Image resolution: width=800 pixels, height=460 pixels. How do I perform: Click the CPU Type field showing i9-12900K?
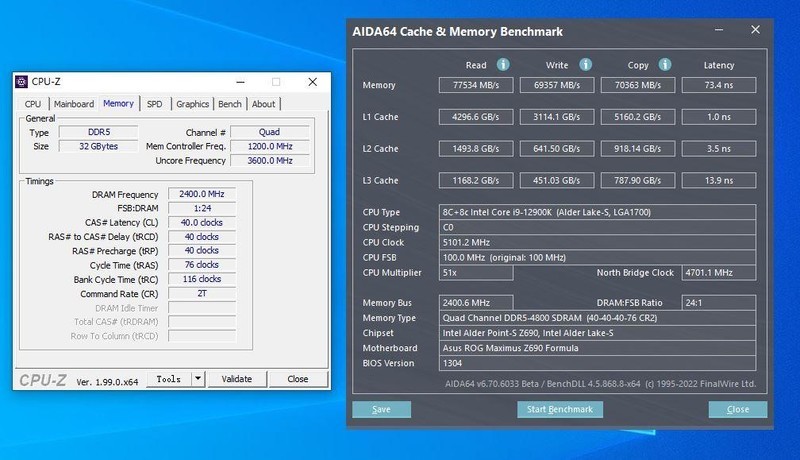click(x=597, y=212)
